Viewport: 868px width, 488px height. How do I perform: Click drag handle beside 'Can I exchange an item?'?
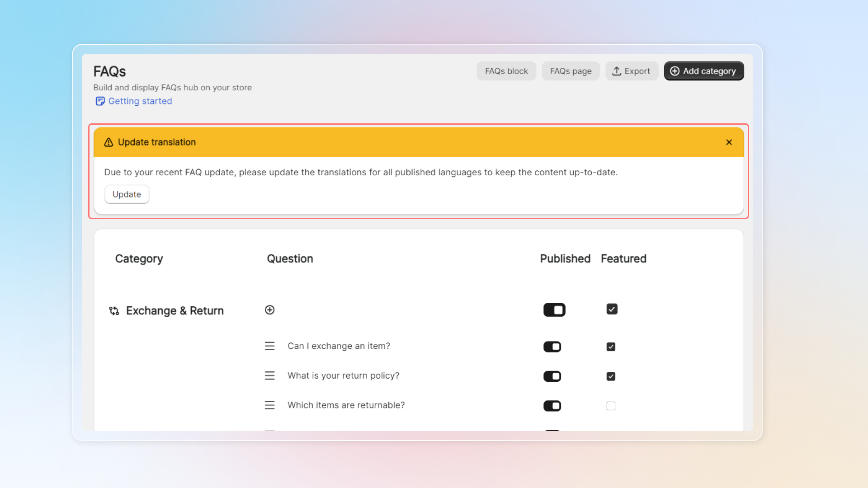(269, 346)
